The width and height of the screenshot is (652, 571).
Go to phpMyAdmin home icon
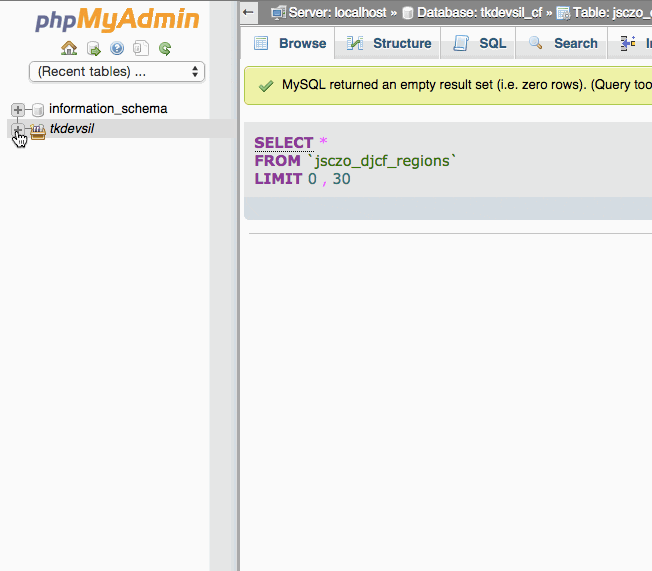tap(69, 48)
